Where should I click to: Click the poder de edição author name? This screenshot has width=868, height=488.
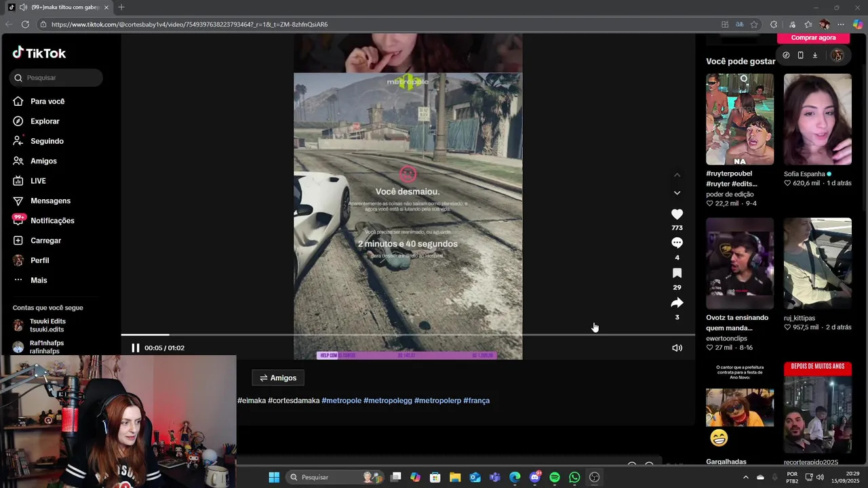click(730, 195)
